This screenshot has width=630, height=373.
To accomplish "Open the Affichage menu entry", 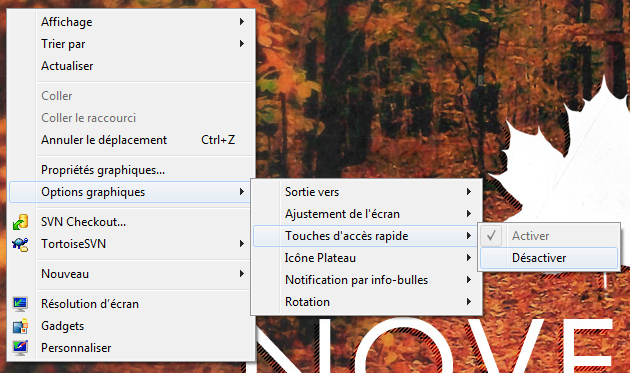I will point(132,22).
